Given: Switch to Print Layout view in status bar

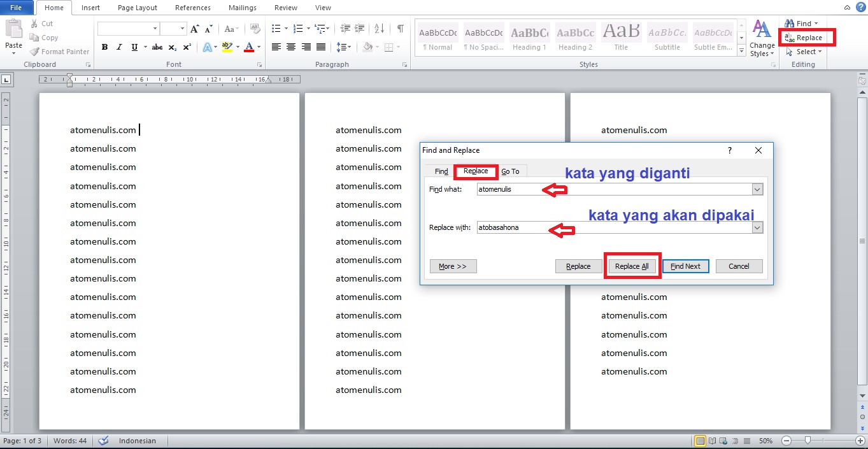Looking at the screenshot, I should (x=701, y=441).
